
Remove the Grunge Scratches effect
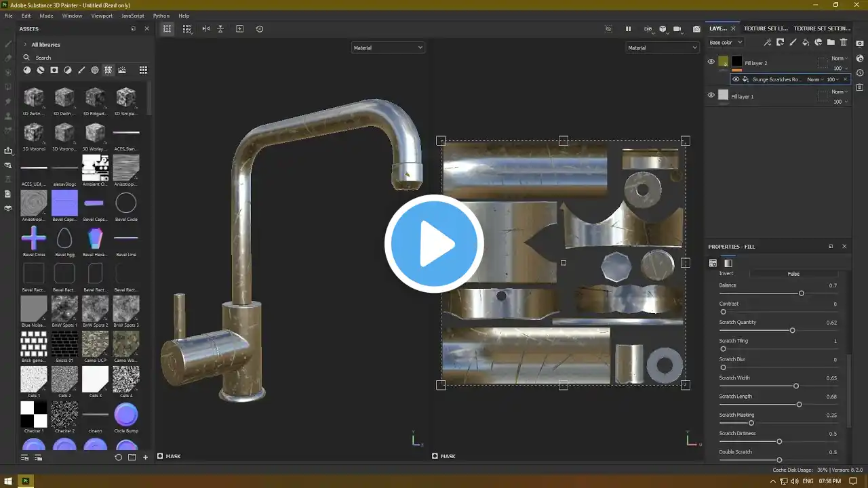coord(845,79)
